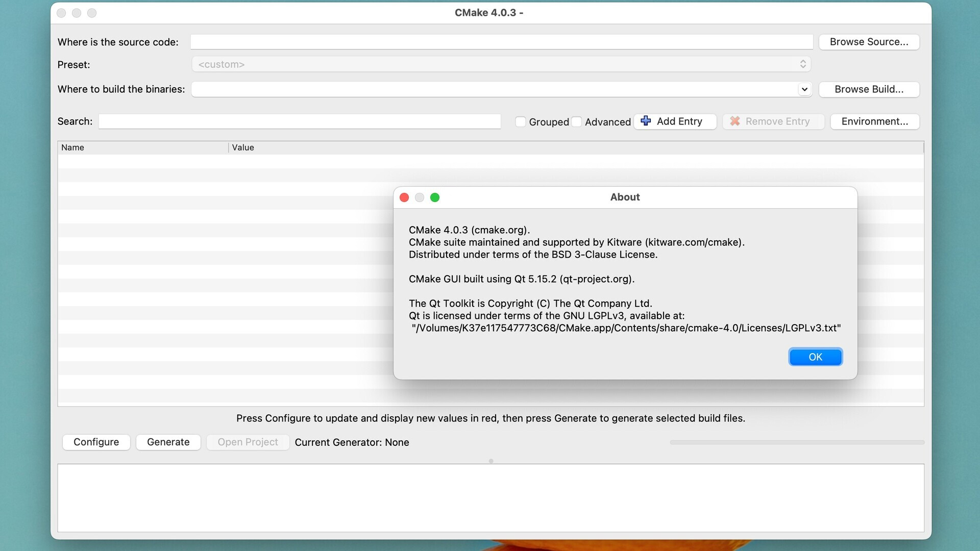This screenshot has width=980, height=551.
Task: Click the green maximize button of CMake window
Action: [x=92, y=13]
